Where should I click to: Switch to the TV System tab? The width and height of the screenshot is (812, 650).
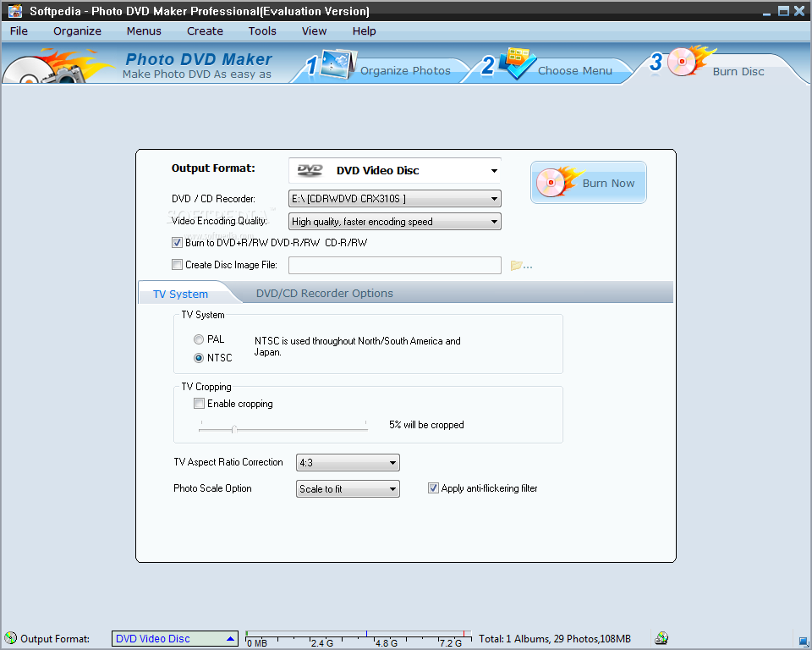181,294
